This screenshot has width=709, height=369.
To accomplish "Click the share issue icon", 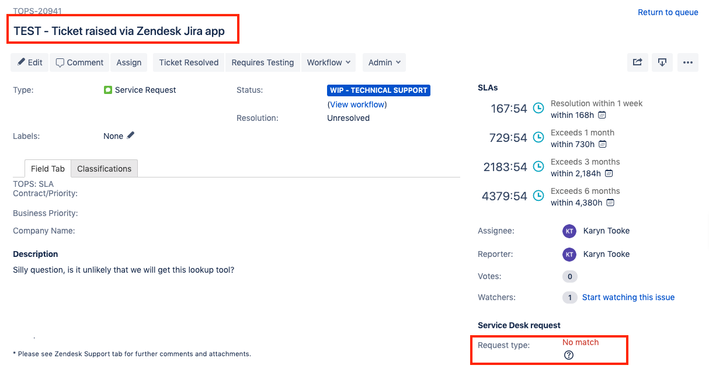I will [x=638, y=62].
